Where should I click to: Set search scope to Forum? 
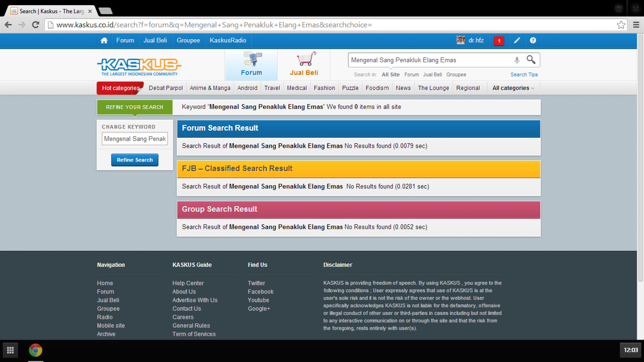tap(412, 74)
